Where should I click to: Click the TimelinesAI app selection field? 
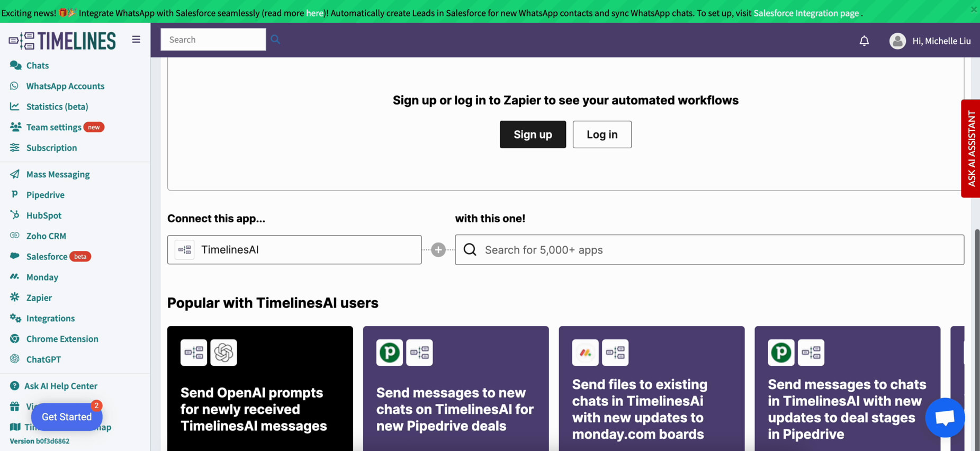pos(294,250)
